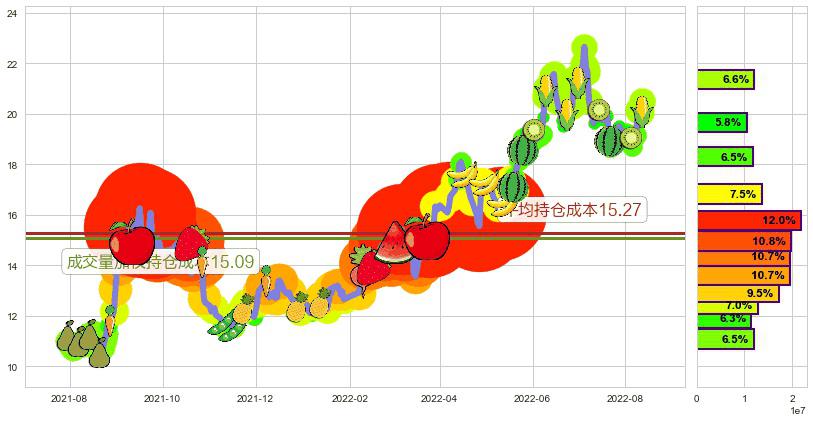The image size is (813, 422).
Task: Click the strawberry icon near 2021-10
Action: [x=190, y=242]
